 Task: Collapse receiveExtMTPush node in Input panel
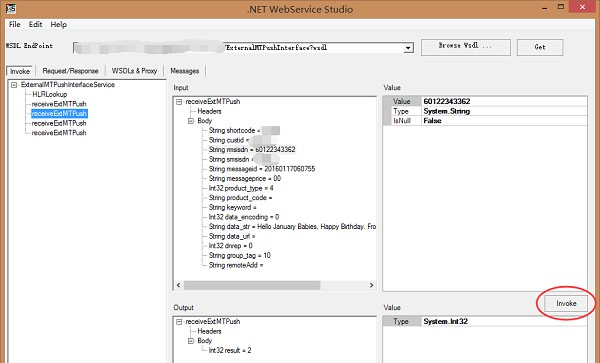point(179,102)
